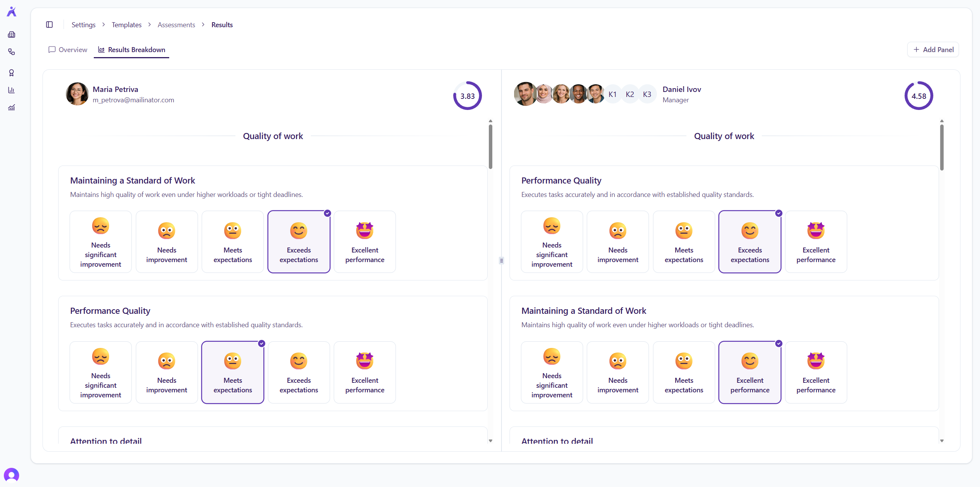Select Needs improvement under Daniel's Performance Quality
This screenshot has width=980, height=487.
coord(618,242)
